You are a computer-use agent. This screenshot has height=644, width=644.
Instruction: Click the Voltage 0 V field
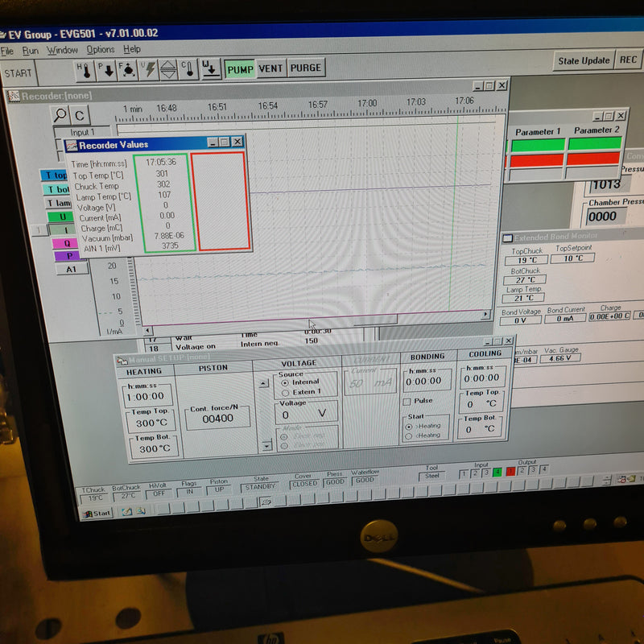point(307,414)
